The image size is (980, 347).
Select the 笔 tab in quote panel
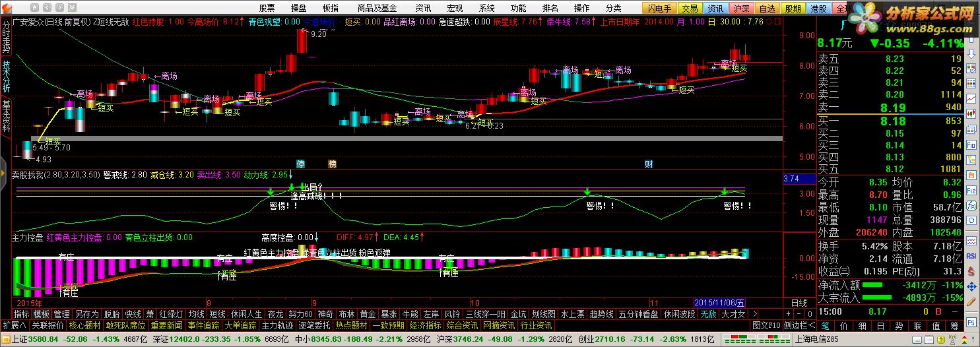tap(825, 326)
